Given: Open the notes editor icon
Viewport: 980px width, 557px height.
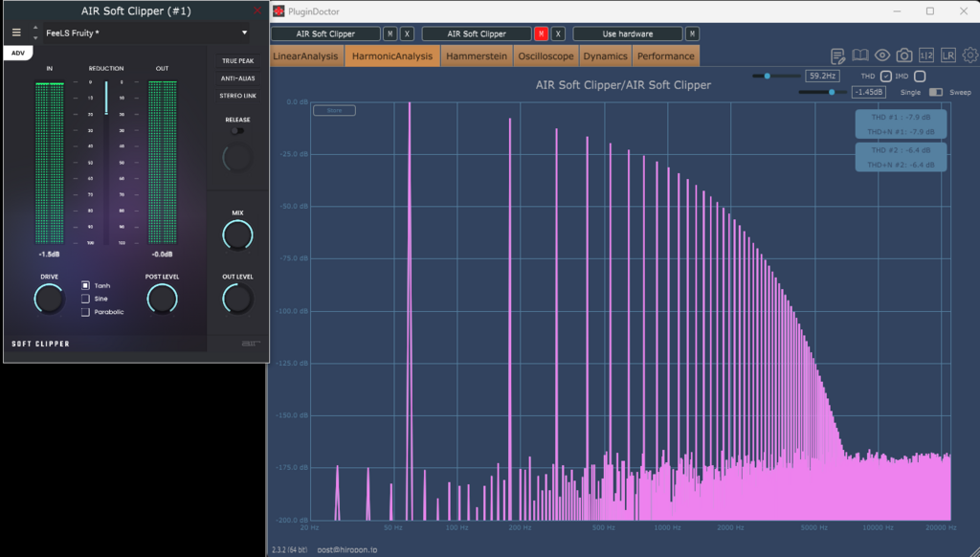Looking at the screenshot, I should point(838,56).
